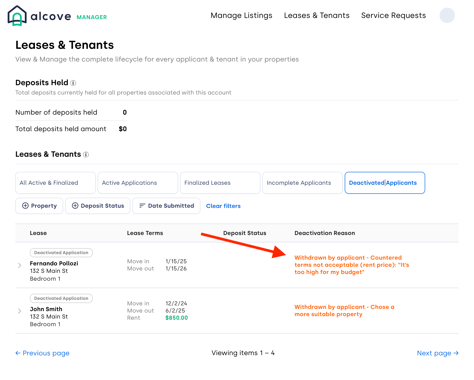Switch to All Active & Finalized tab

[55, 183]
